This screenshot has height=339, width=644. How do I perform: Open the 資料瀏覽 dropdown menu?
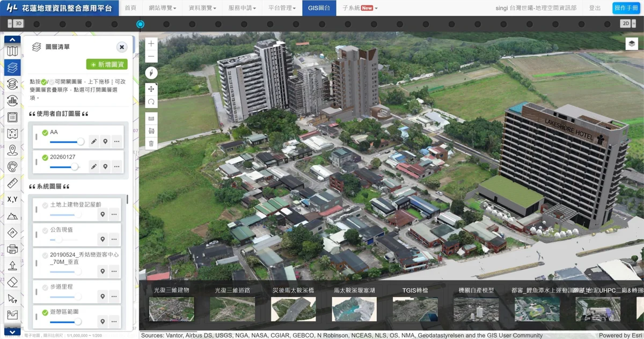(202, 8)
